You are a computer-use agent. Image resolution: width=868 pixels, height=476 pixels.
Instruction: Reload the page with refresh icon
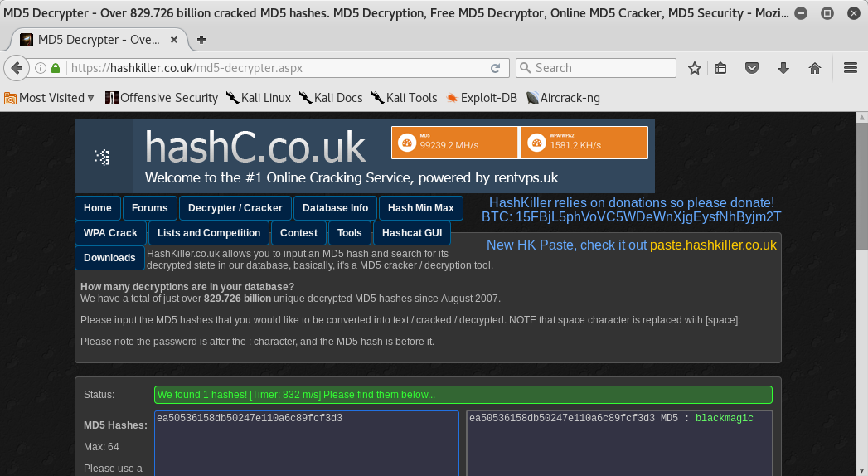point(495,68)
